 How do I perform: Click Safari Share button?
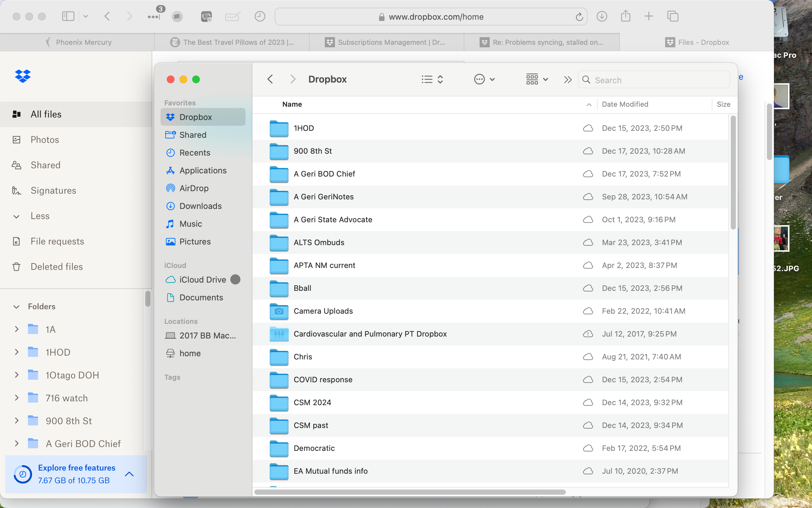tap(625, 16)
